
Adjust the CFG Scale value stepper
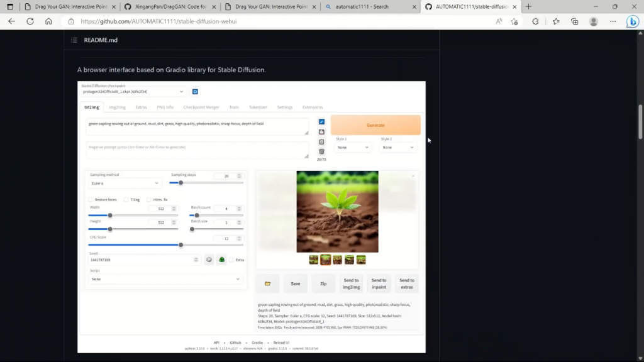[239, 238]
